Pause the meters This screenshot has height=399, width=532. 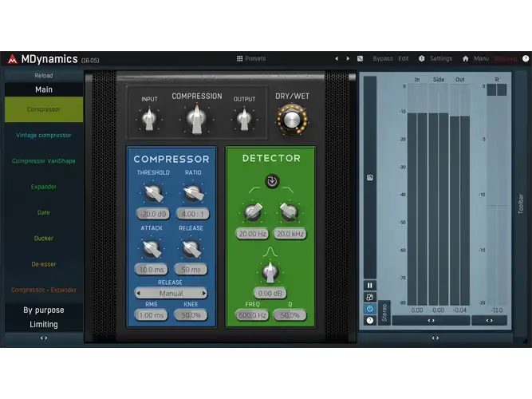[370, 286]
